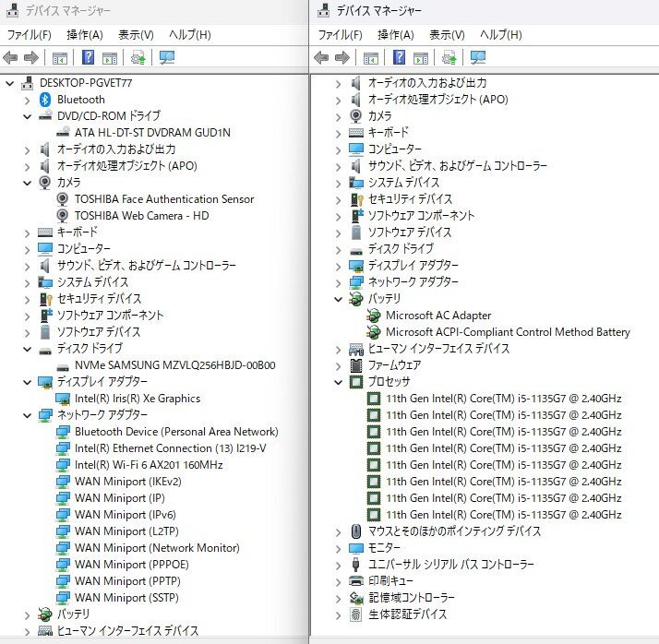Click Back arrow in left window toolbar
Viewport: 659px width, 644px height.
tap(10, 57)
